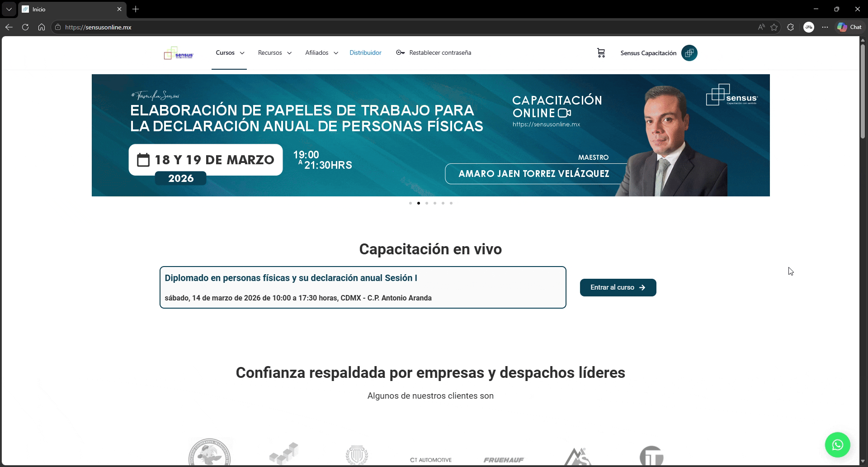Select the first carousel dot indicator

[410, 203]
